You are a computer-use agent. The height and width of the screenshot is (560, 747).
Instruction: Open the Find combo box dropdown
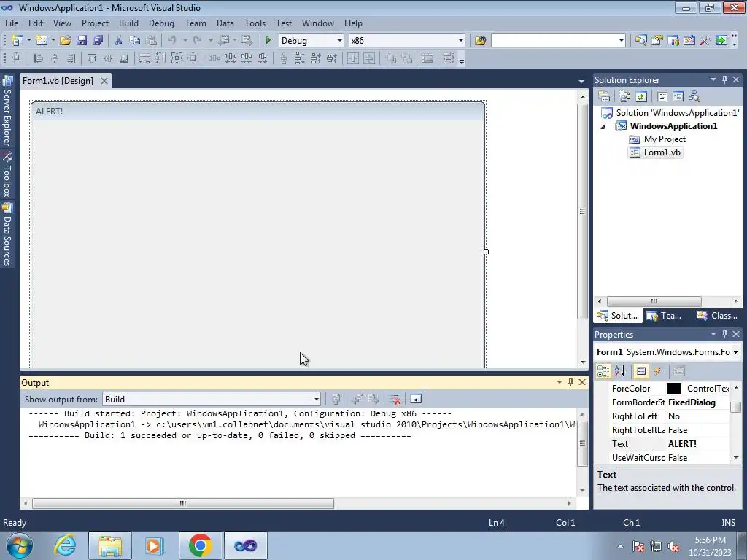point(622,41)
